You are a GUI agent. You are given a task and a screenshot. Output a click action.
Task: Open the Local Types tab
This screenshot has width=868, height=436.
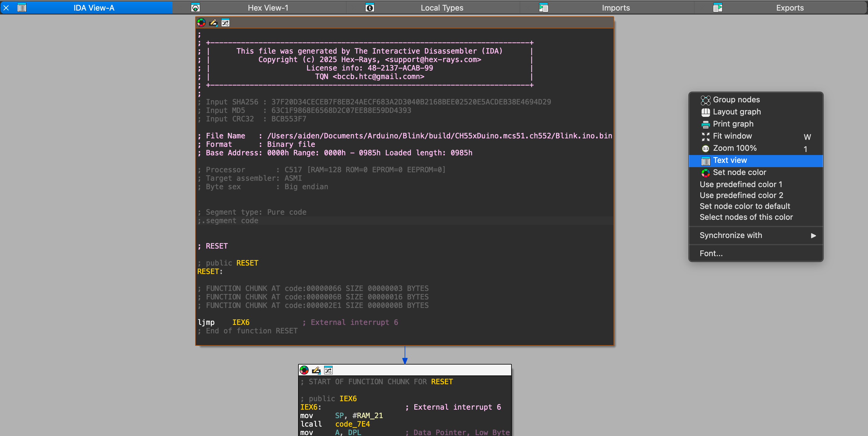(x=442, y=8)
